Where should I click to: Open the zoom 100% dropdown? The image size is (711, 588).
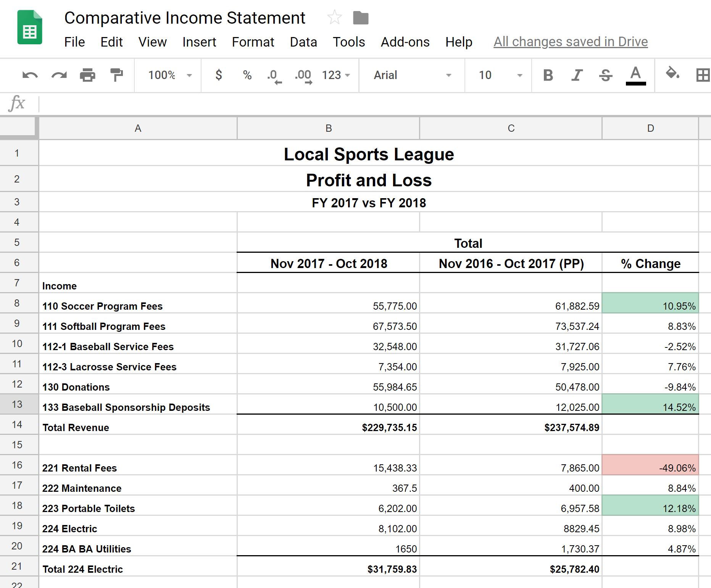(170, 75)
